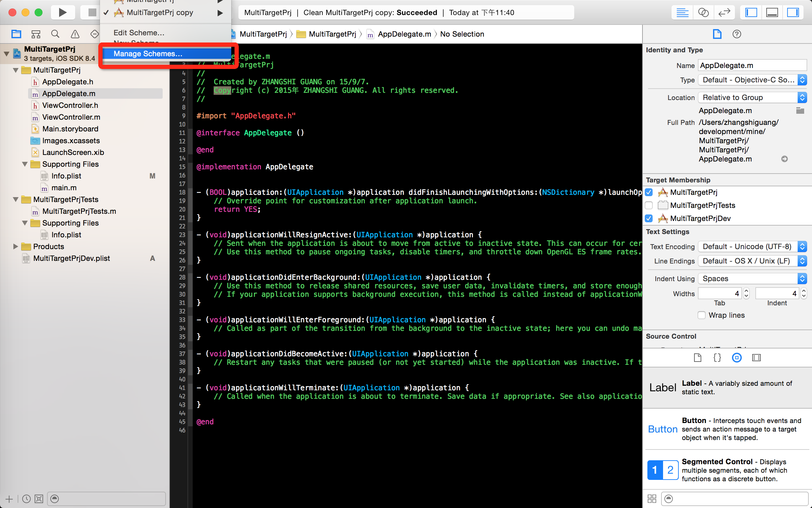This screenshot has width=812, height=508.
Task: Toggle the Navigator panel visibility
Action: [x=751, y=13]
